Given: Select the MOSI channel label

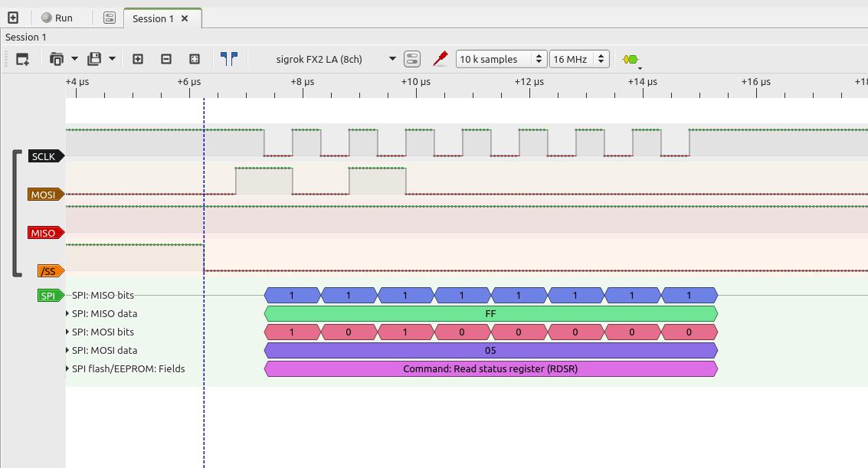Looking at the screenshot, I should pos(45,195).
